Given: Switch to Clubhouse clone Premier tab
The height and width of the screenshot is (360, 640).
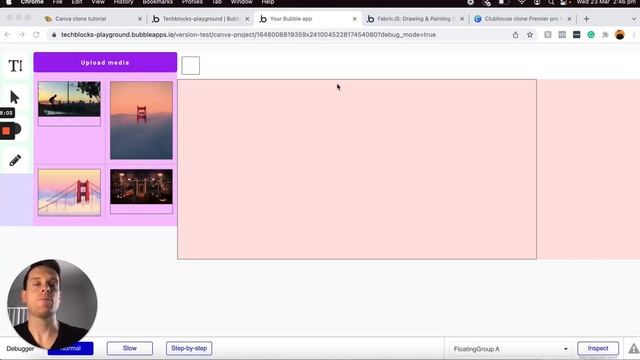Looking at the screenshot, I should (x=523, y=19).
